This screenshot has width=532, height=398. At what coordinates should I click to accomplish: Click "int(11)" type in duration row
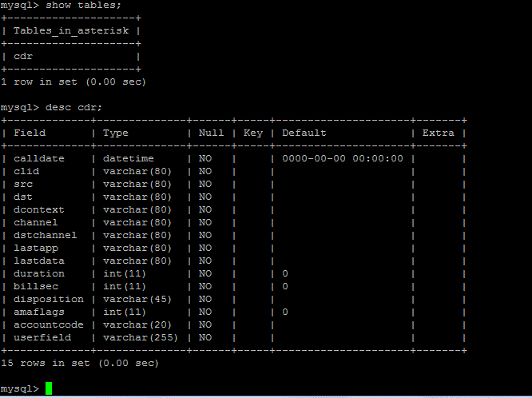(125, 273)
